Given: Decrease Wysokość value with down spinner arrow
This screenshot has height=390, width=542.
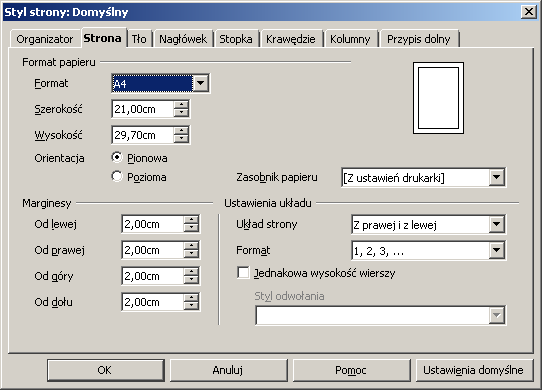Looking at the screenshot, I should [x=181, y=139].
